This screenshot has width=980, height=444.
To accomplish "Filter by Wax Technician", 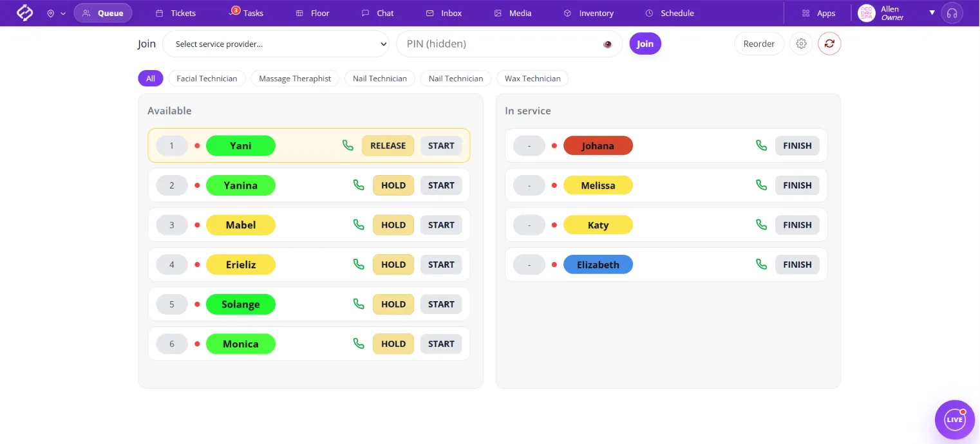I will click(x=532, y=79).
